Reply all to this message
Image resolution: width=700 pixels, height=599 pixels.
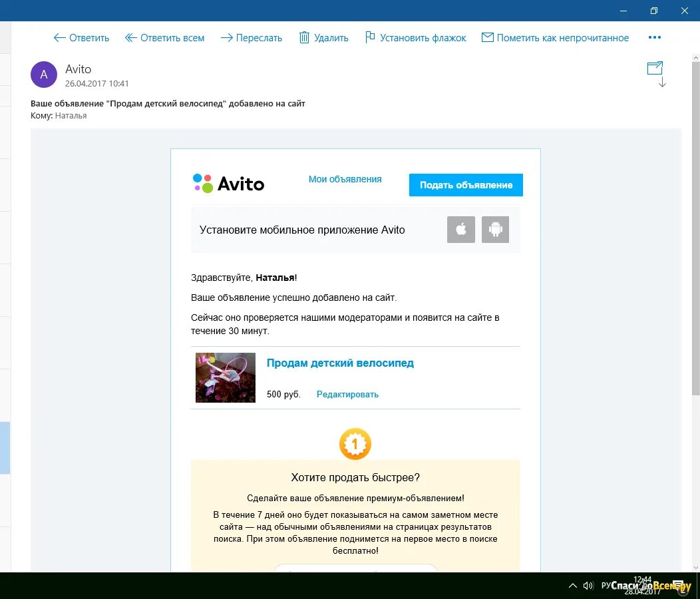(164, 38)
